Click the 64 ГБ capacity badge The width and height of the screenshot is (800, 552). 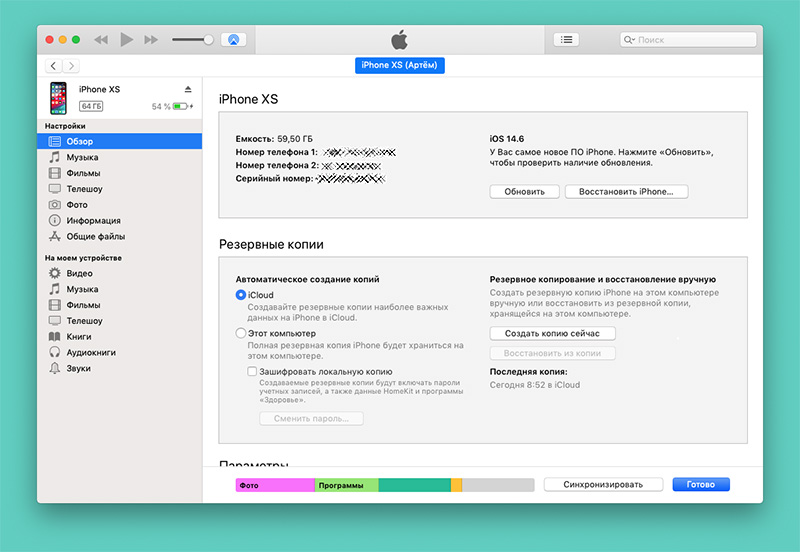click(x=91, y=106)
